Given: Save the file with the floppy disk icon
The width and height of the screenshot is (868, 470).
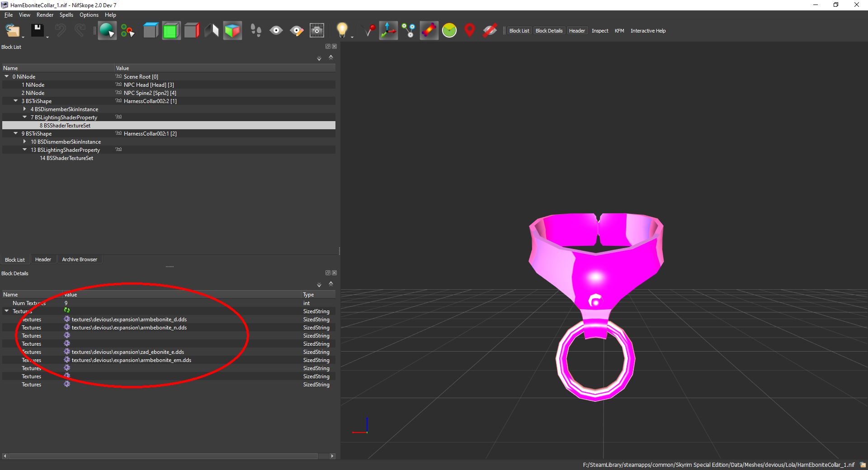Looking at the screenshot, I should pyautogui.click(x=37, y=30).
